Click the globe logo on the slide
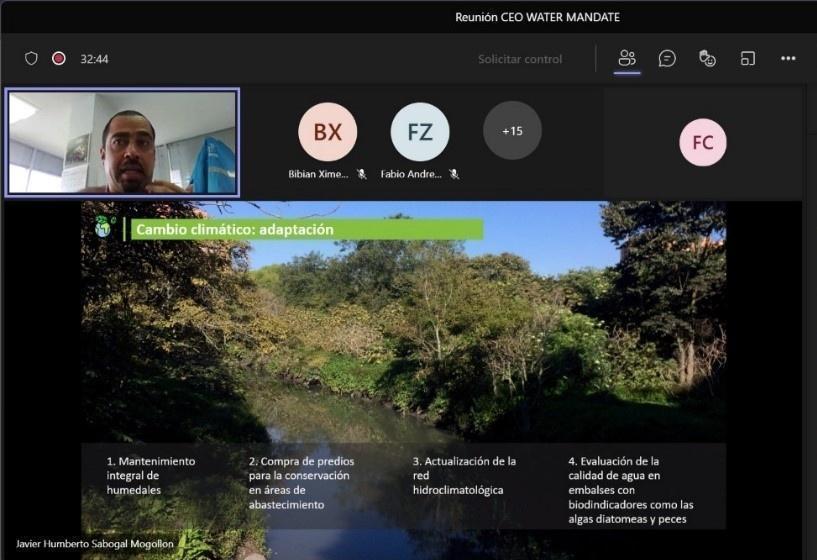The image size is (817, 560). point(104,228)
